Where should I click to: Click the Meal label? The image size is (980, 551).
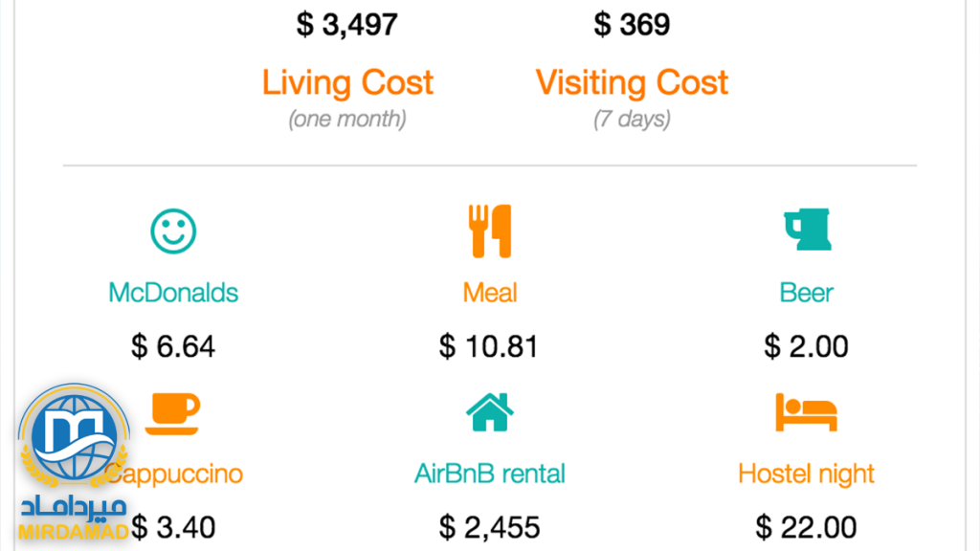(x=490, y=293)
